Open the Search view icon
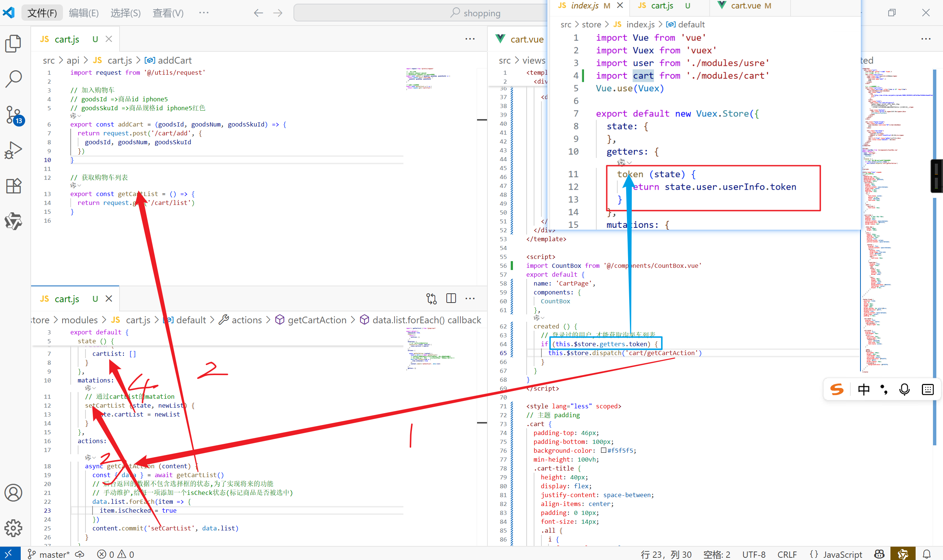The height and width of the screenshot is (560, 943). tap(13, 78)
